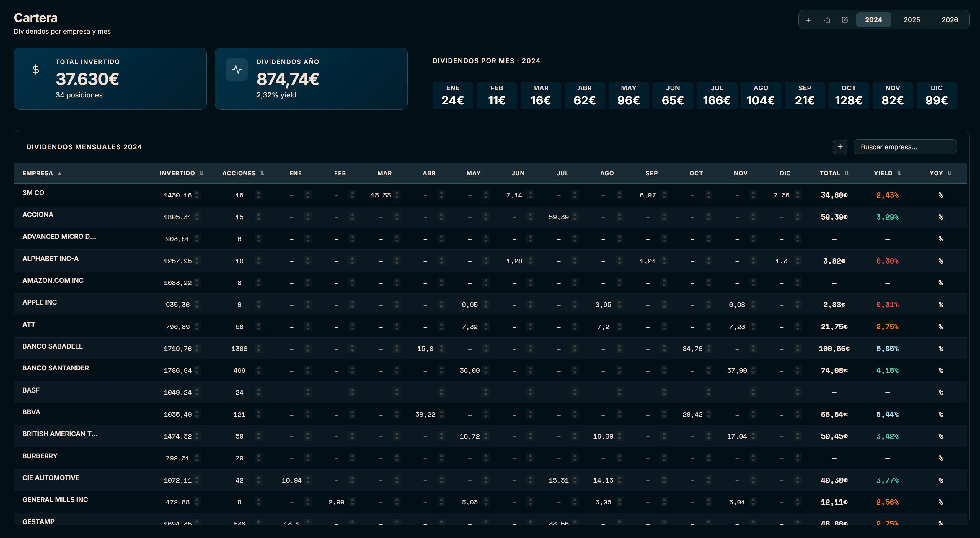Click BBVA October dividend 28,42
The image size is (980, 538).
pyautogui.click(x=692, y=414)
